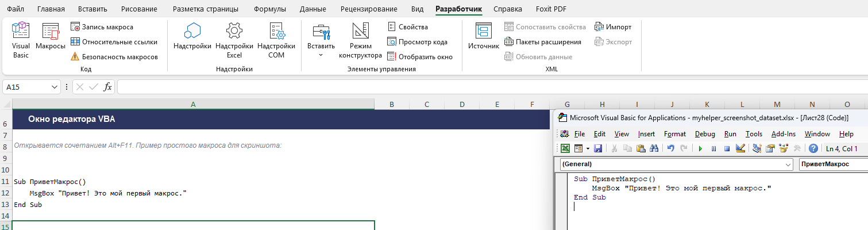This screenshot has height=230, width=868.
Task: Click the select-all corner of sheet
Action: pos(6,104)
